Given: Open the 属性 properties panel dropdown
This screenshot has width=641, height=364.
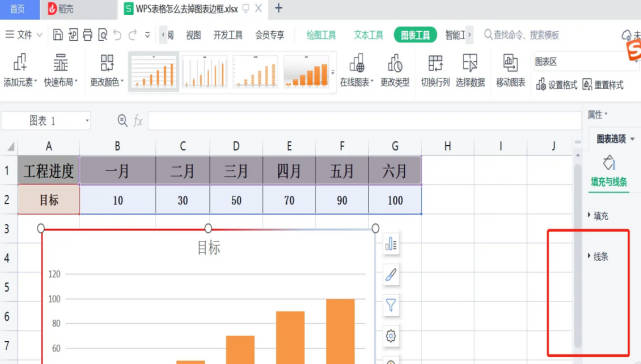Looking at the screenshot, I should [597, 115].
